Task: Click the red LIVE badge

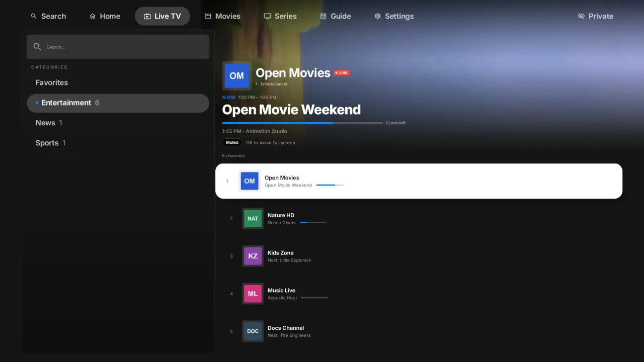Action: tap(342, 73)
